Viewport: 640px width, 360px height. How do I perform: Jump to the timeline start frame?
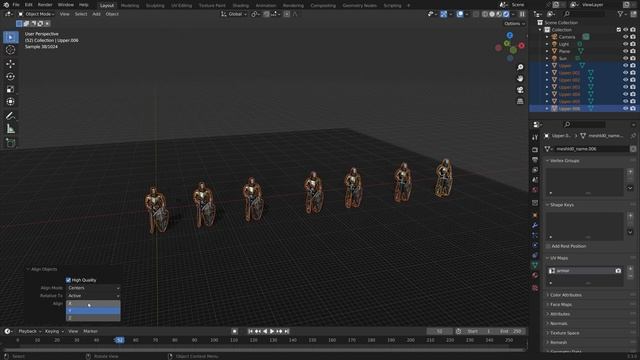tap(251, 331)
